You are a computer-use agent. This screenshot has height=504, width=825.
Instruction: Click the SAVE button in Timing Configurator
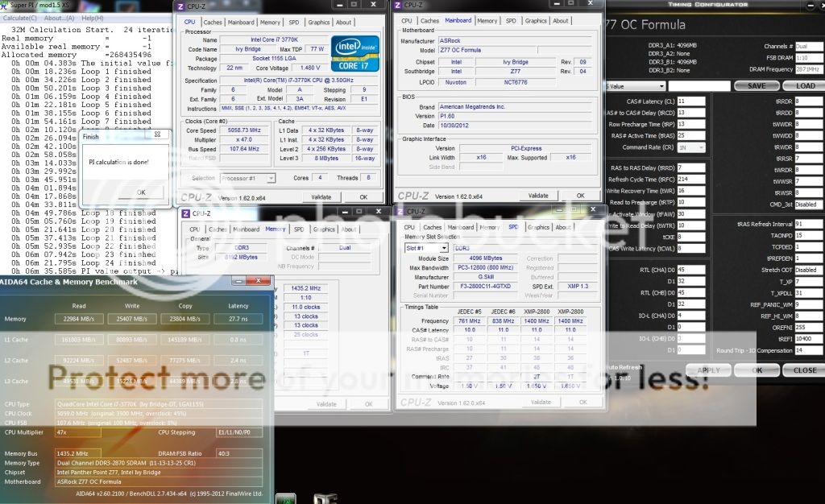tap(757, 85)
